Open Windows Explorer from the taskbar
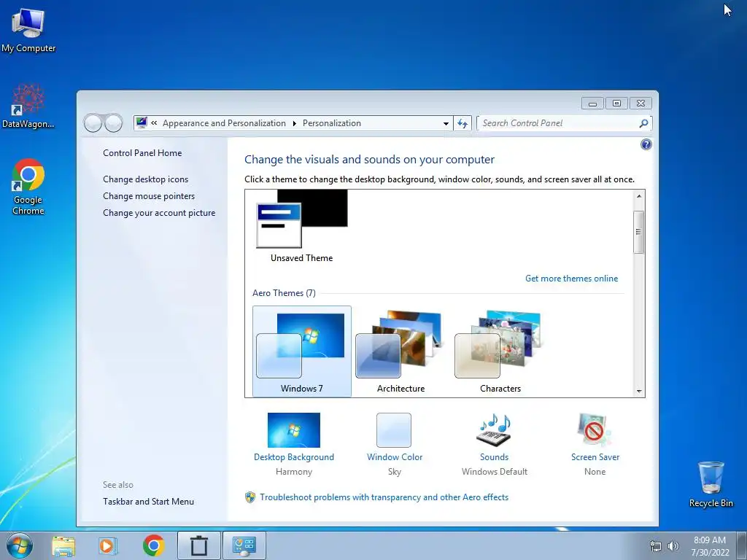The height and width of the screenshot is (560, 747). point(63,545)
